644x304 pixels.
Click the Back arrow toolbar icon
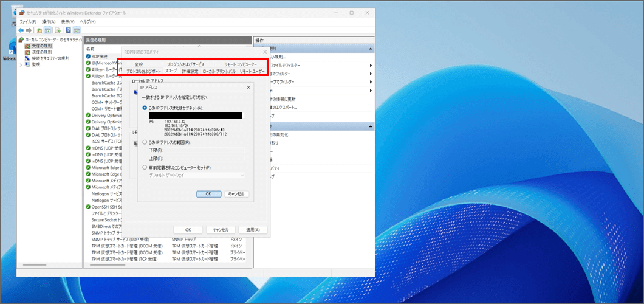[x=21, y=30]
